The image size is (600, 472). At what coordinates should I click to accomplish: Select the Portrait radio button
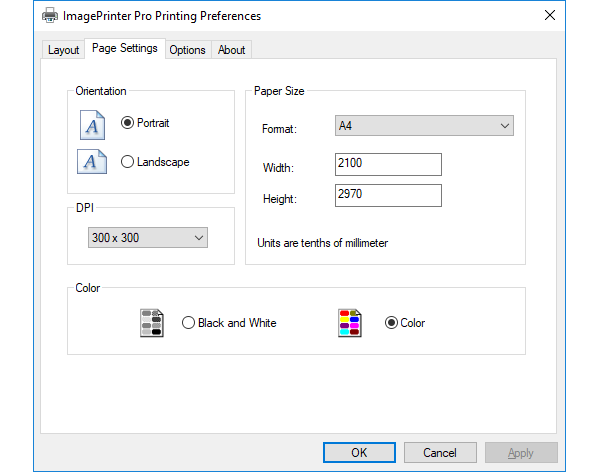point(127,123)
